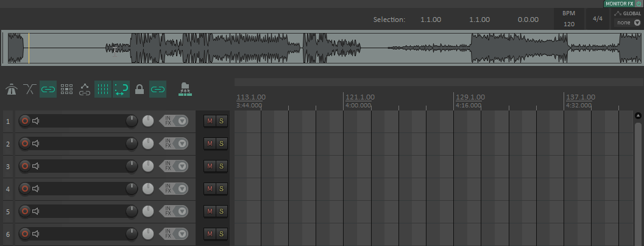The width and height of the screenshot is (644, 246).
Task: Mute track 3
Action: click(210, 166)
